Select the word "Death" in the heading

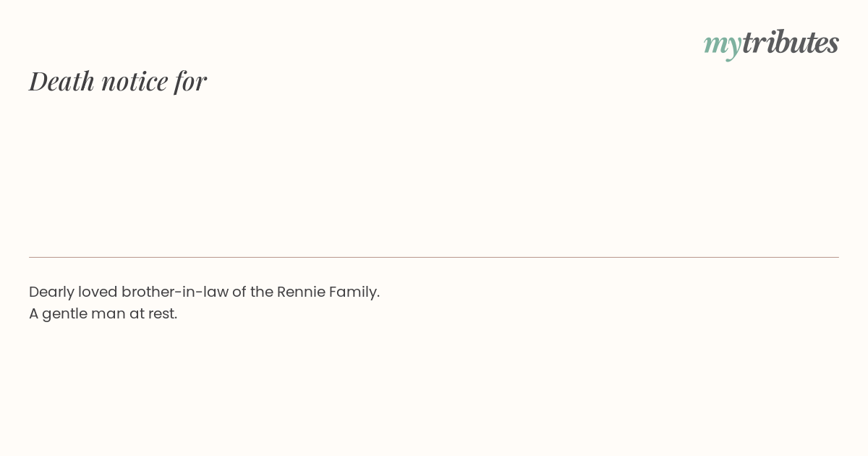pos(61,81)
